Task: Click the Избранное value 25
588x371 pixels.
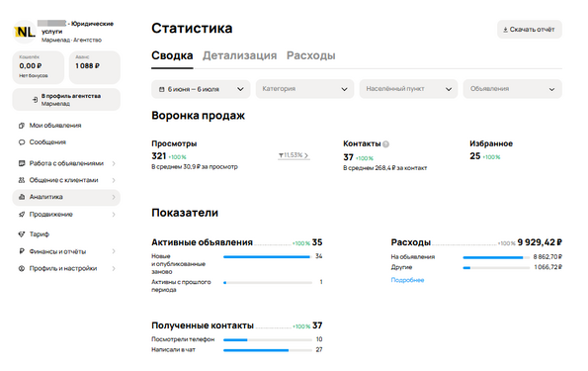Action: tap(475, 156)
